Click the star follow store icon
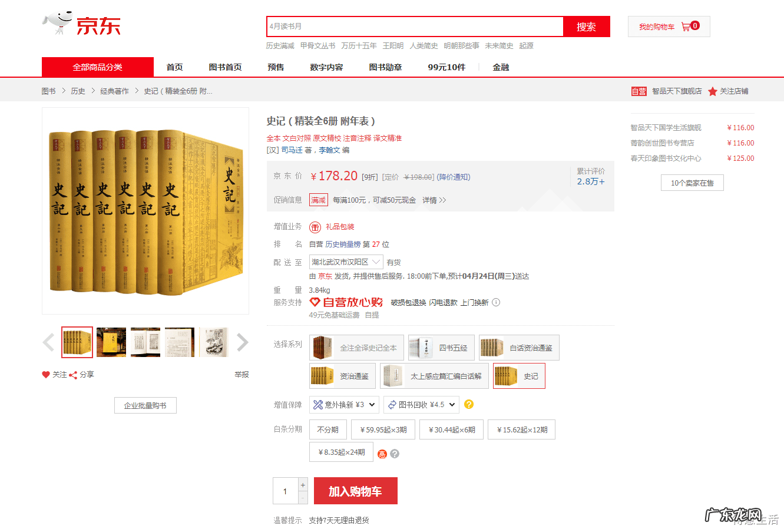 pyautogui.click(x=713, y=91)
